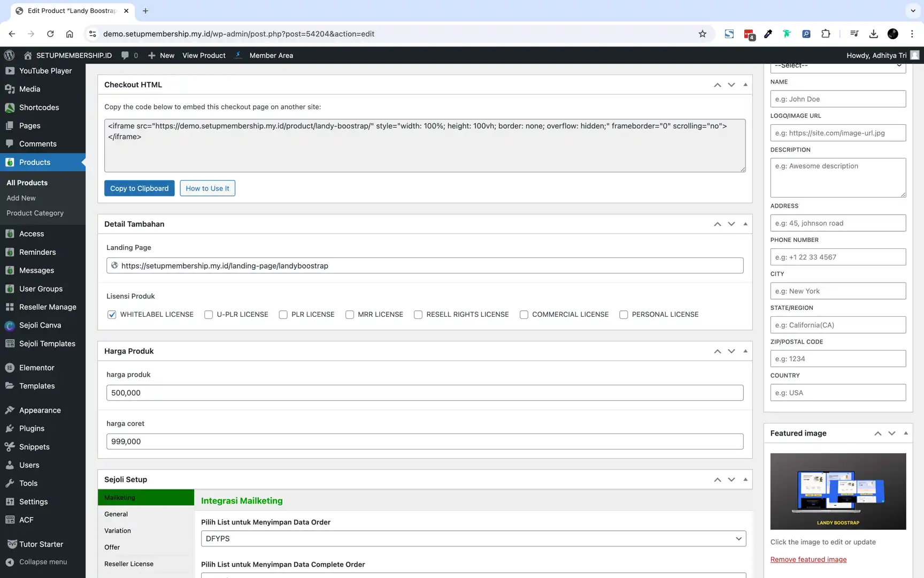Enable the PLR LICENSE checkbox

click(x=283, y=315)
